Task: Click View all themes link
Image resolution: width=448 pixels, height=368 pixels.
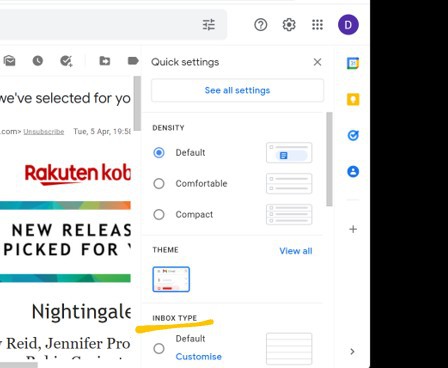Action: point(296,251)
